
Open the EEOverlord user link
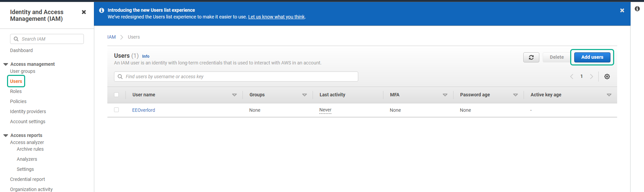pos(144,110)
